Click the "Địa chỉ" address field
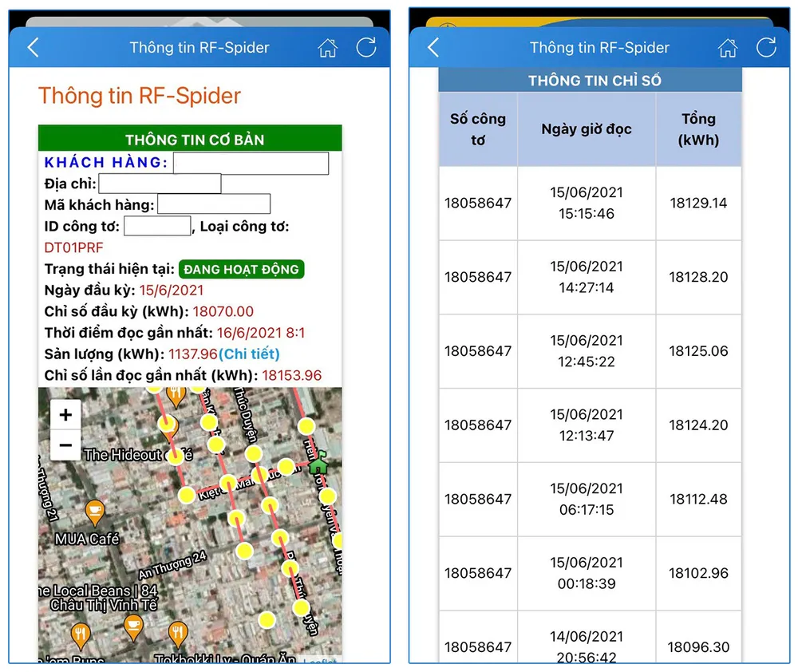The width and height of the screenshot is (798, 672). (x=160, y=184)
